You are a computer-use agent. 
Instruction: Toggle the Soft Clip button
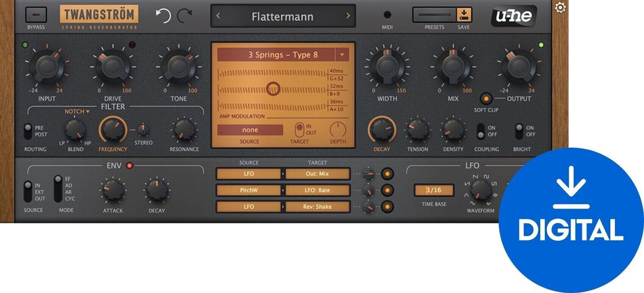tap(486, 98)
